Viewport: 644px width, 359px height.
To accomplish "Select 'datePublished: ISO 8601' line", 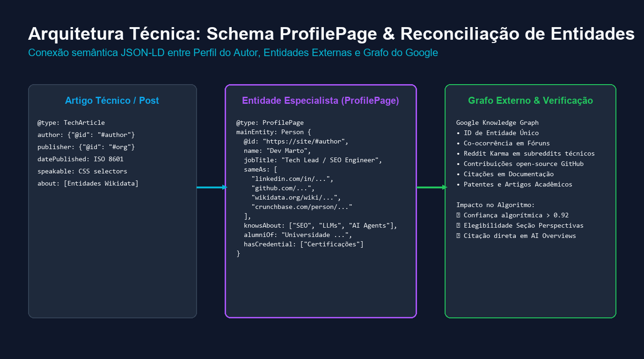I will click(x=80, y=159).
